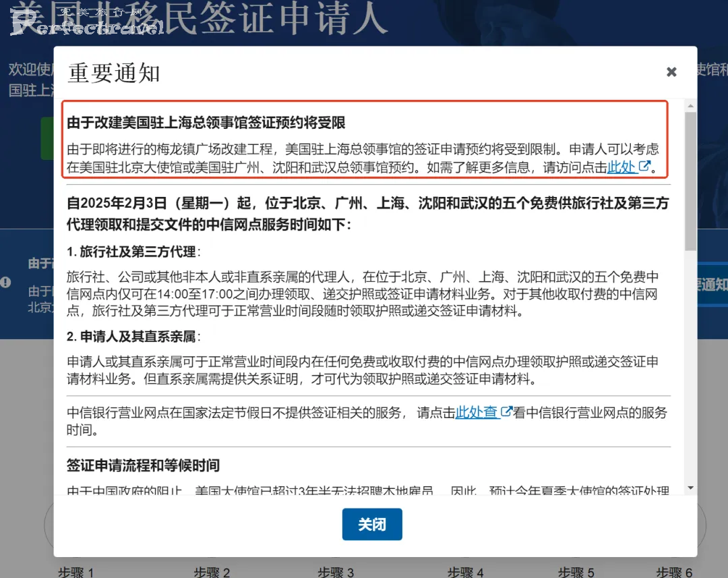This screenshot has width=728, height=578.
Task: Click the 重要通知 dialog title
Action: point(114,73)
